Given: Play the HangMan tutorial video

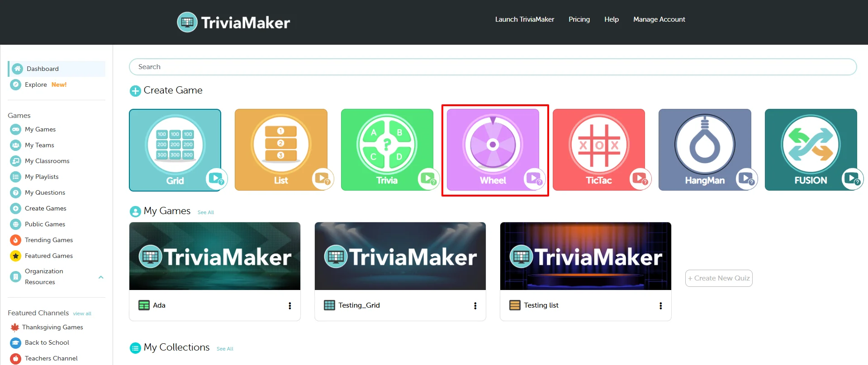Looking at the screenshot, I should tap(746, 178).
